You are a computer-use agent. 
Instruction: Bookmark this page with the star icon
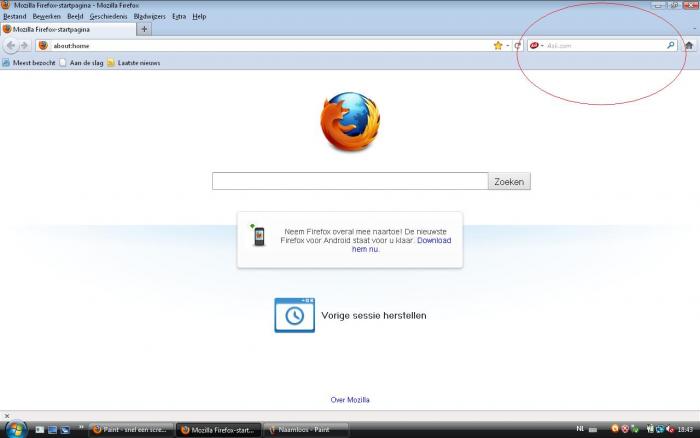498,46
